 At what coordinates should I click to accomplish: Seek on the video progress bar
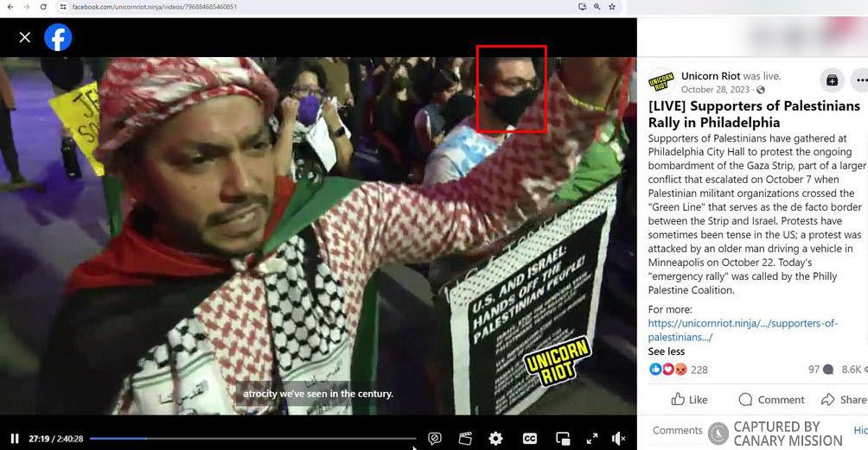[251, 439]
